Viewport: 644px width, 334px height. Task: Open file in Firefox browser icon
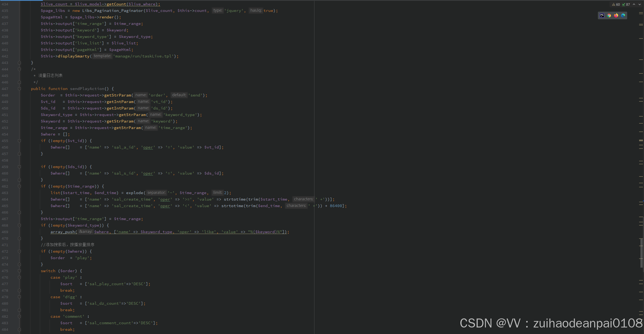tap(616, 15)
